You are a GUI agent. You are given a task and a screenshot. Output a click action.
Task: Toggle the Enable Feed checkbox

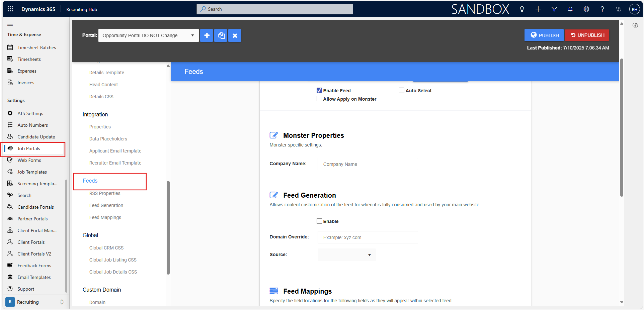[319, 90]
